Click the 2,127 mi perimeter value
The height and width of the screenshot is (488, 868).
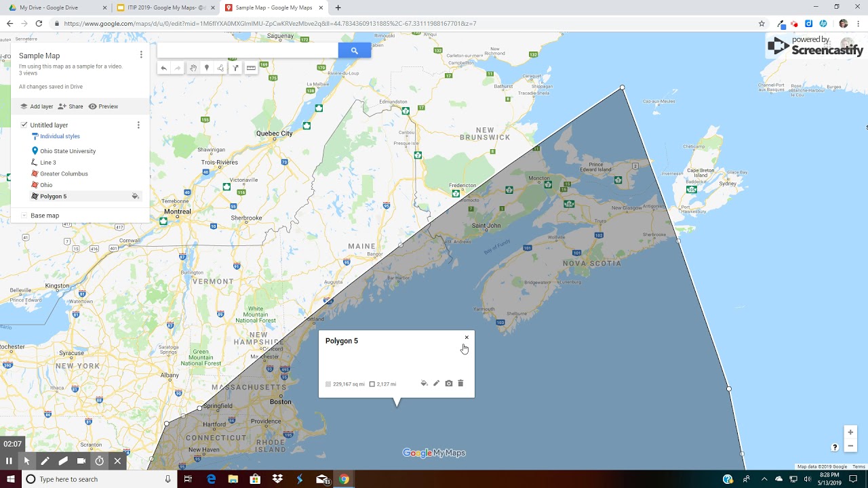387,384
